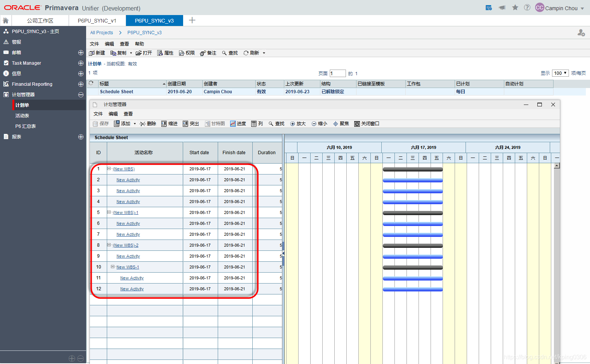Viewport: 590px width, 364px height.
Task: Click 突出 (Outdent) toolbar button
Action: pos(191,124)
